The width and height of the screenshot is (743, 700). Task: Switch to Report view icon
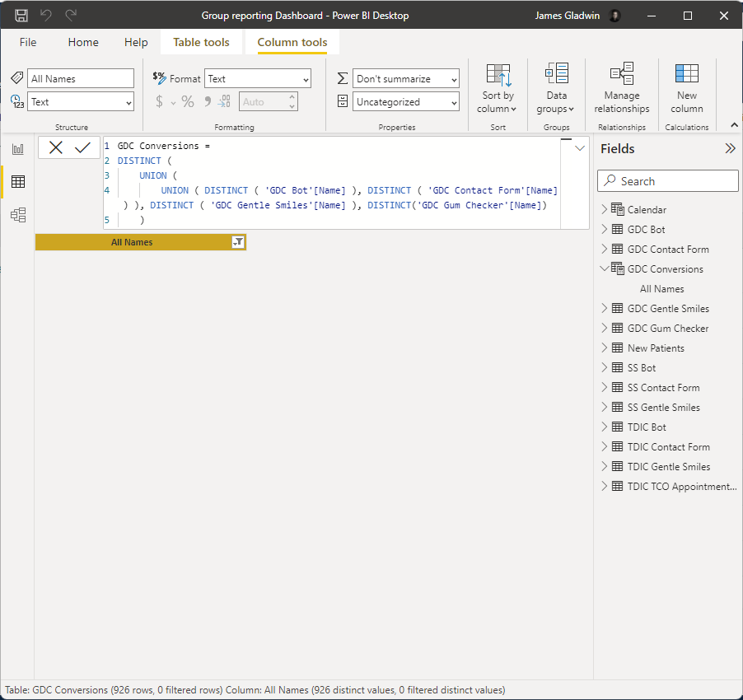click(x=18, y=149)
